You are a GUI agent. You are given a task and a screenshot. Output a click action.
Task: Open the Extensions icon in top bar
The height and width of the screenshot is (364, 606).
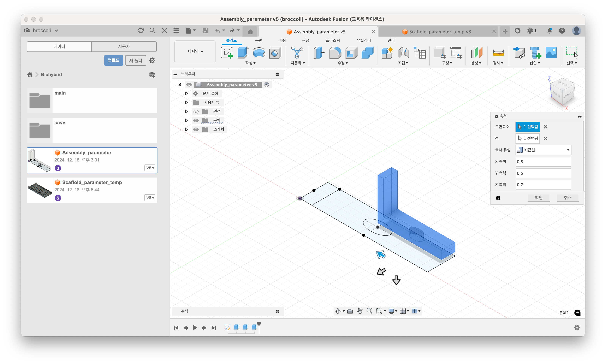click(517, 31)
